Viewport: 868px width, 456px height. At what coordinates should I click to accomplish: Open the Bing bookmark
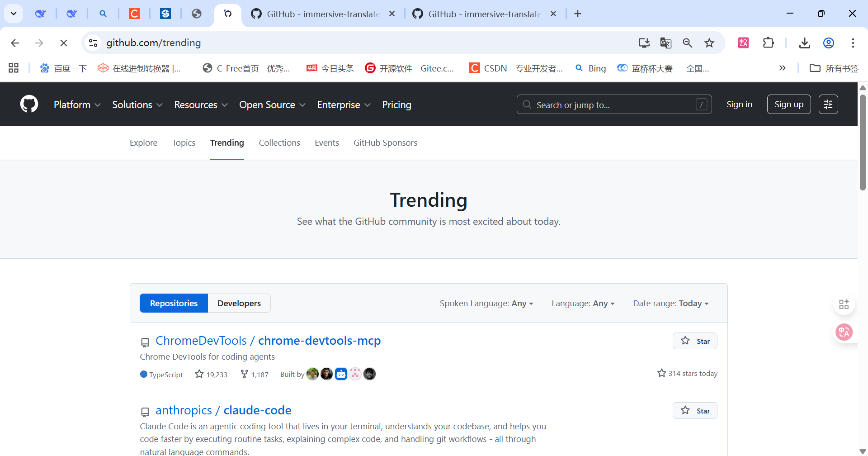590,68
